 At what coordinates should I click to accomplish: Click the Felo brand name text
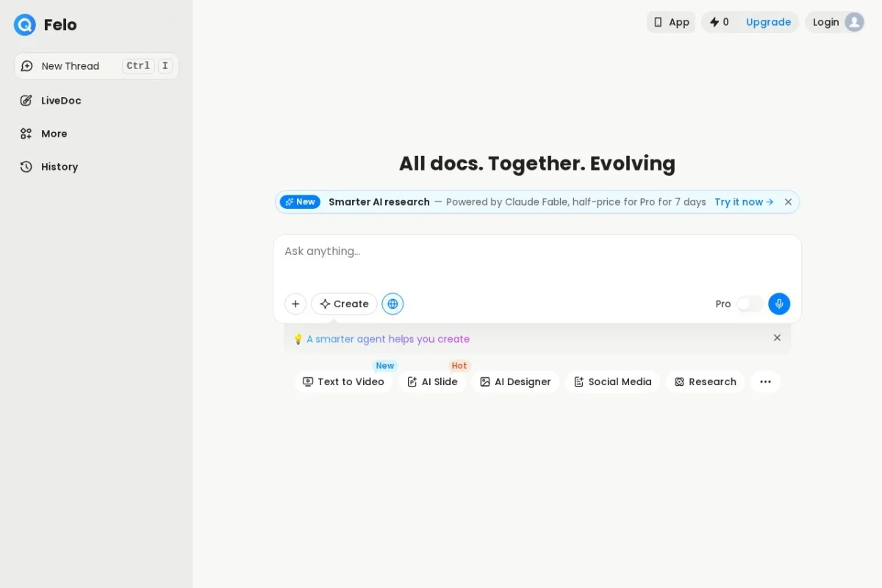click(x=60, y=25)
